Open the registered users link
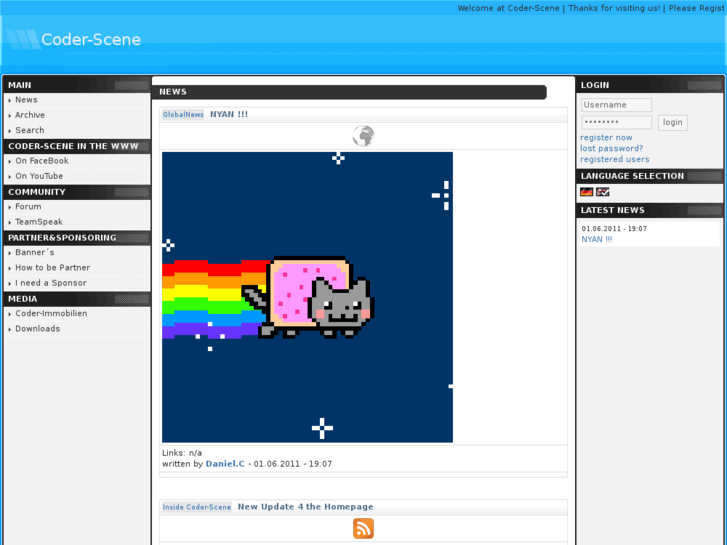727x545 pixels. [x=614, y=160]
